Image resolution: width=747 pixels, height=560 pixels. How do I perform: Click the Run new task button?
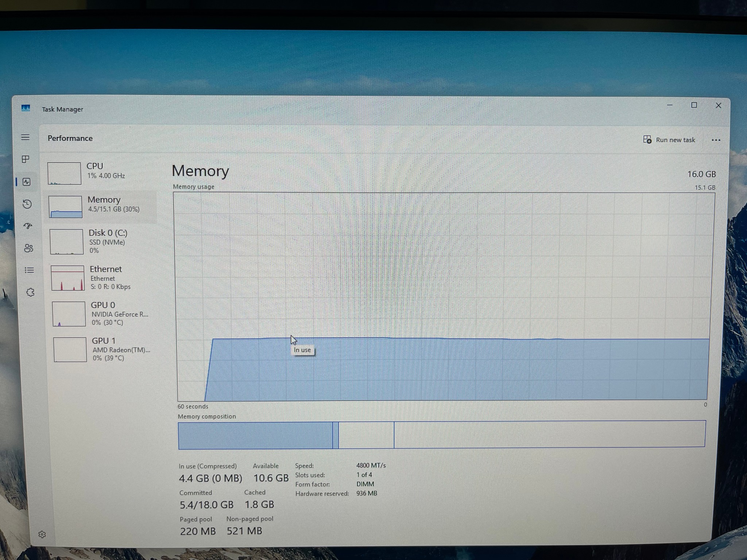[x=669, y=140]
